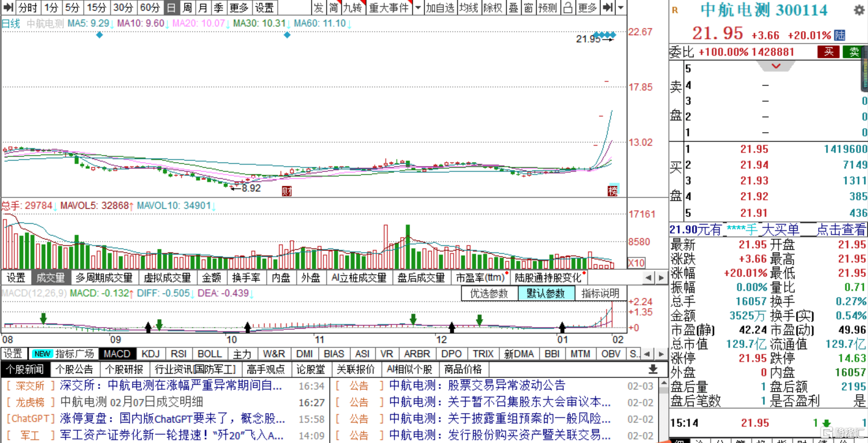Open the 更多 tools menu near the lock icon

tap(587, 7)
